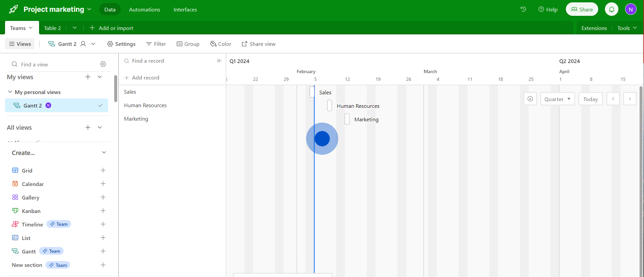The width and height of the screenshot is (644, 277).
Task: Go to previous time period arrow
Action: pyautogui.click(x=613, y=99)
